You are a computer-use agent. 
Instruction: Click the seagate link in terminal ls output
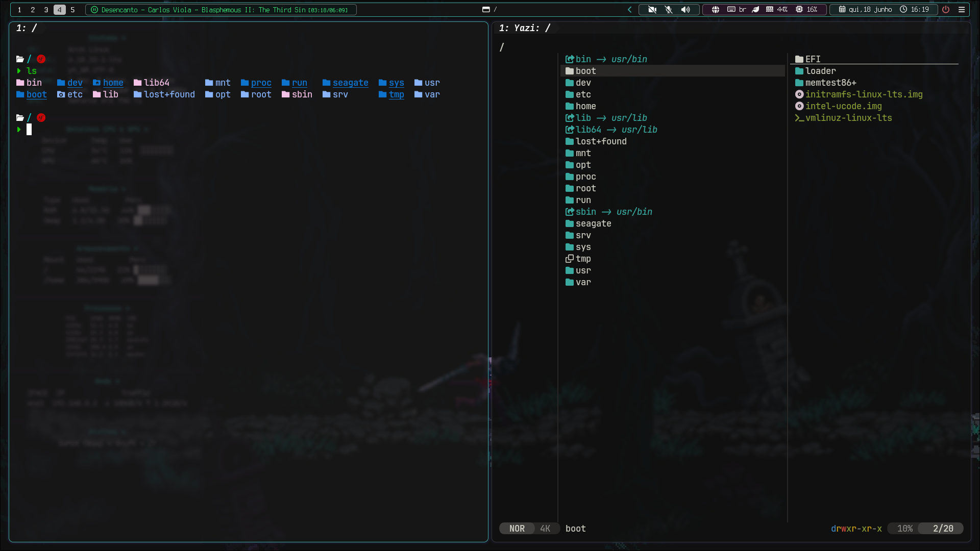point(351,83)
